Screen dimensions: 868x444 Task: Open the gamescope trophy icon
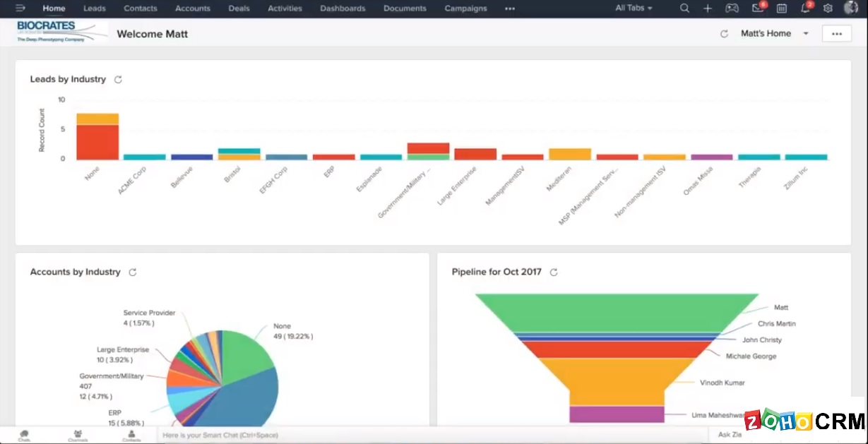pos(732,8)
